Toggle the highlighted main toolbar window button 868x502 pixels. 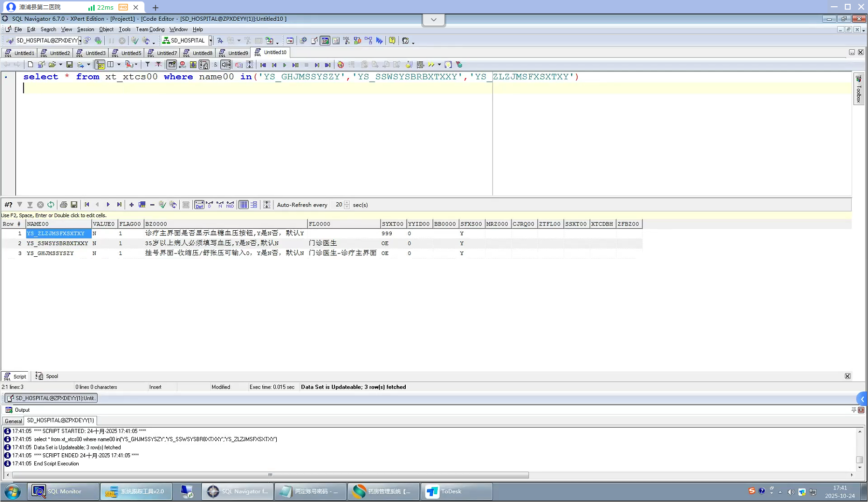325,41
